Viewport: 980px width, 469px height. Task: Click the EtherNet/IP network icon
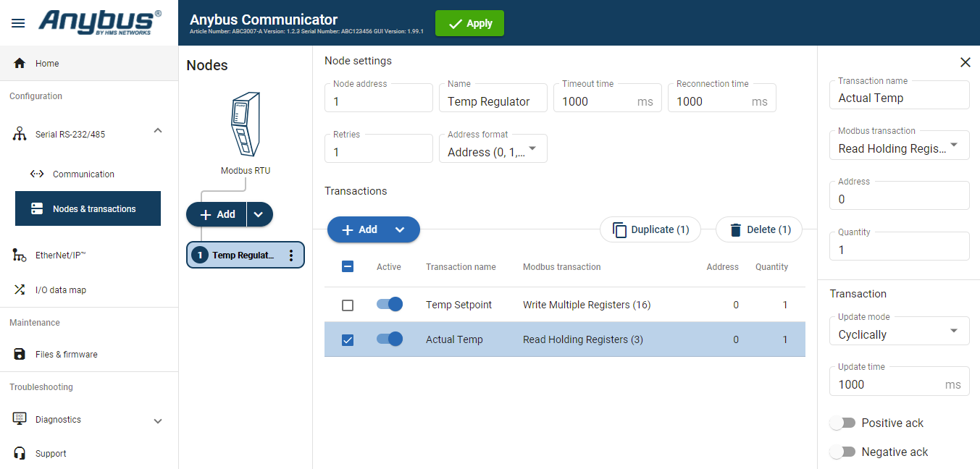coord(20,255)
